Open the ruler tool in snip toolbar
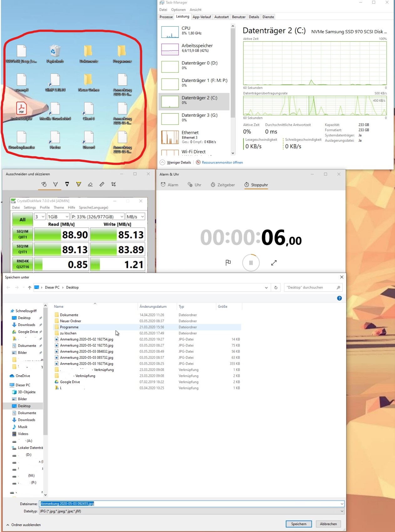 coord(102,185)
